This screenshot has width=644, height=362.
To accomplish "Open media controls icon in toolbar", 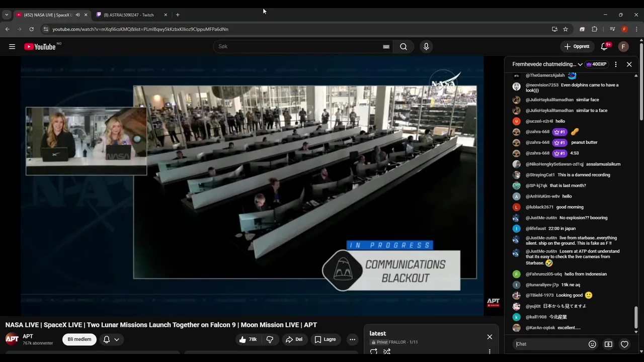I will pyautogui.click(x=612, y=29).
